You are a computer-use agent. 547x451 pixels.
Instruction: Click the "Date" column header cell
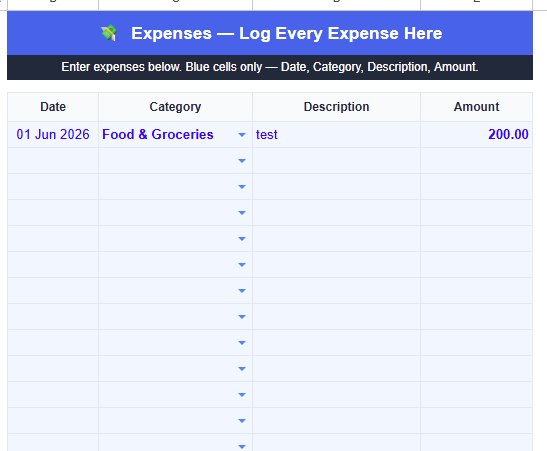click(53, 107)
